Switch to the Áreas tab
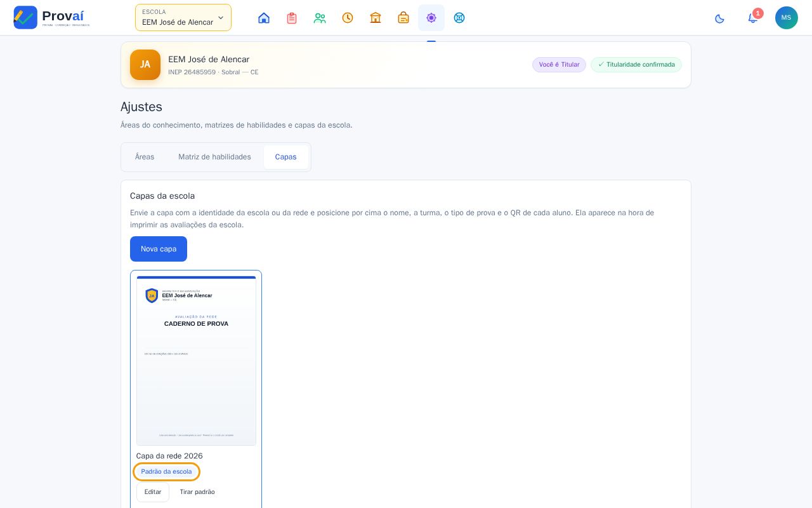 point(145,157)
